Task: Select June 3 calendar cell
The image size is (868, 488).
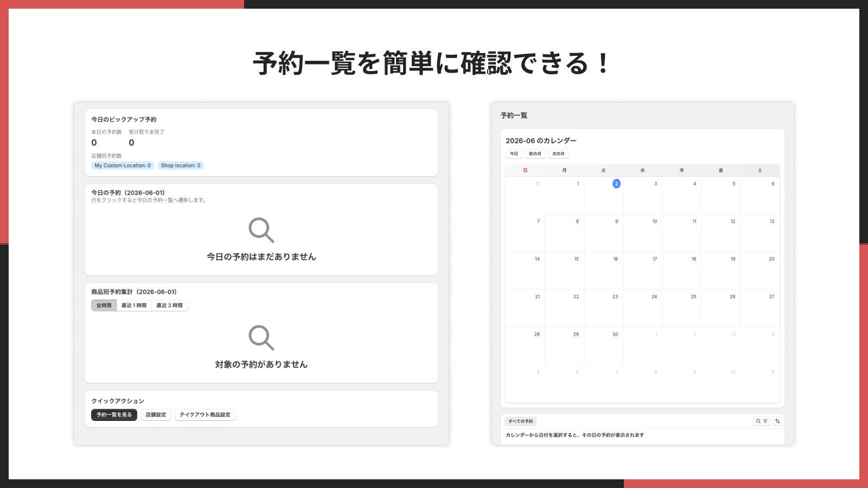Action: click(x=642, y=195)
